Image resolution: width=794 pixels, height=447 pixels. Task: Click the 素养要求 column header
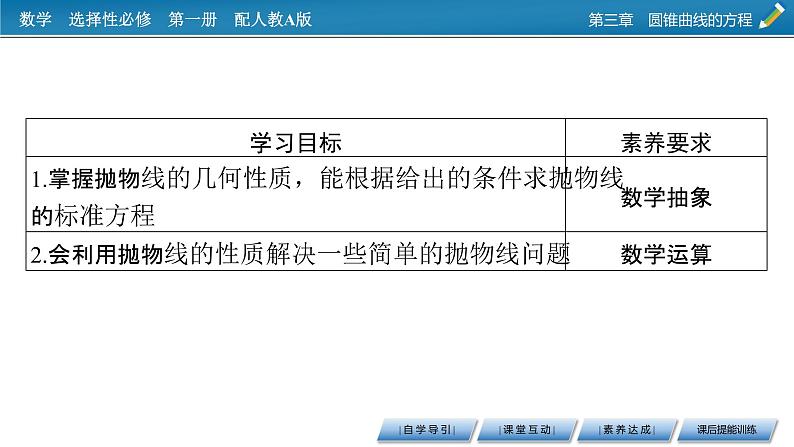[x=666, y=142]
